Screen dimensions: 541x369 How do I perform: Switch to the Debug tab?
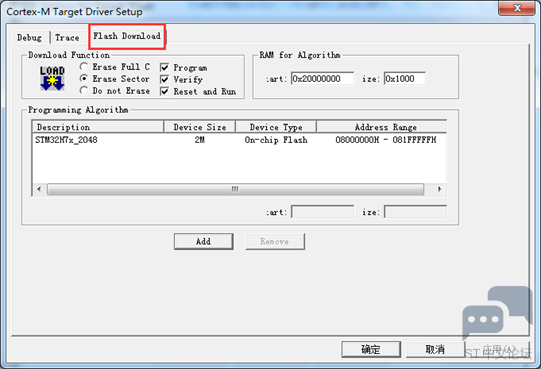point(29,37)
